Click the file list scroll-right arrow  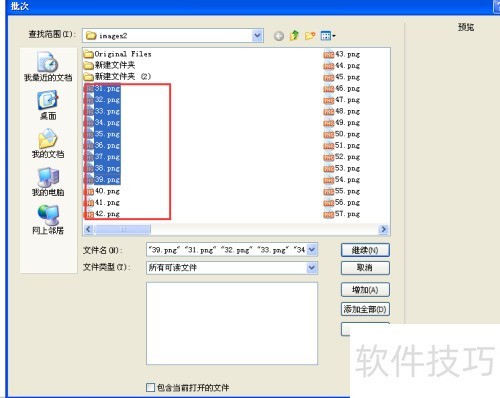[x=384, y=229]
